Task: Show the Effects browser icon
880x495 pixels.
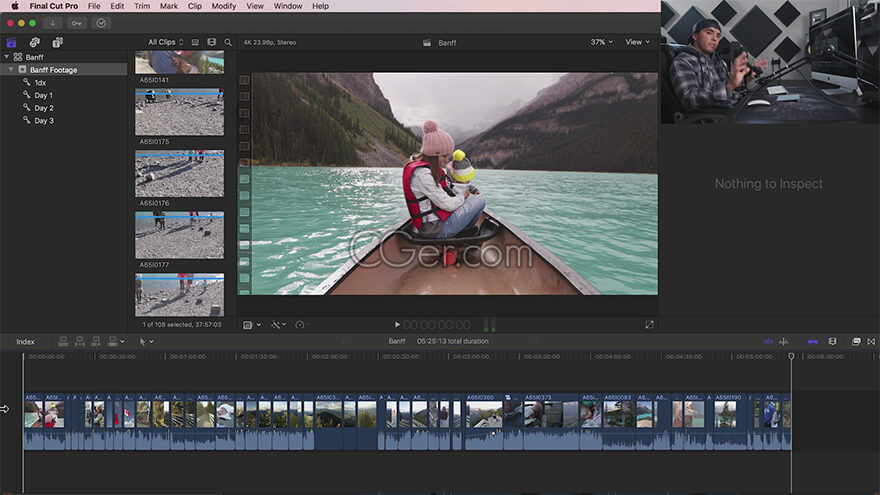Action: [856, 341]
